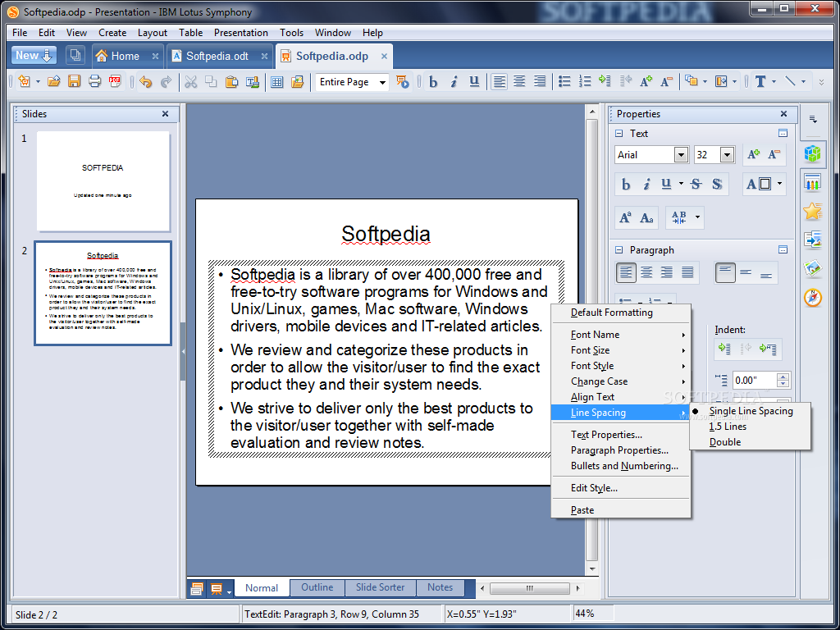Image resolution: width=840 pixels, height=630 pixels.
Task: Select Default Formatting in context menu
Action: click(x=611, y=313)
